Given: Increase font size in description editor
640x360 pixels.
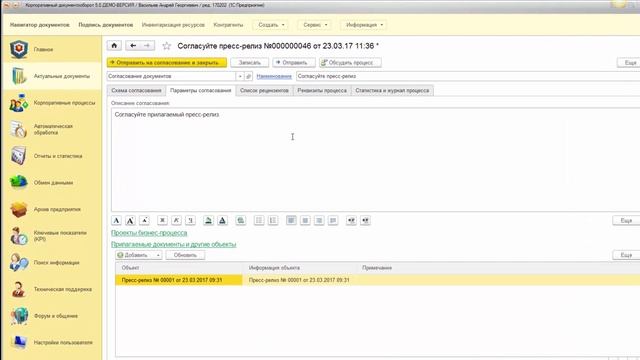Looking at the screenshot, I should coord(130,220).
